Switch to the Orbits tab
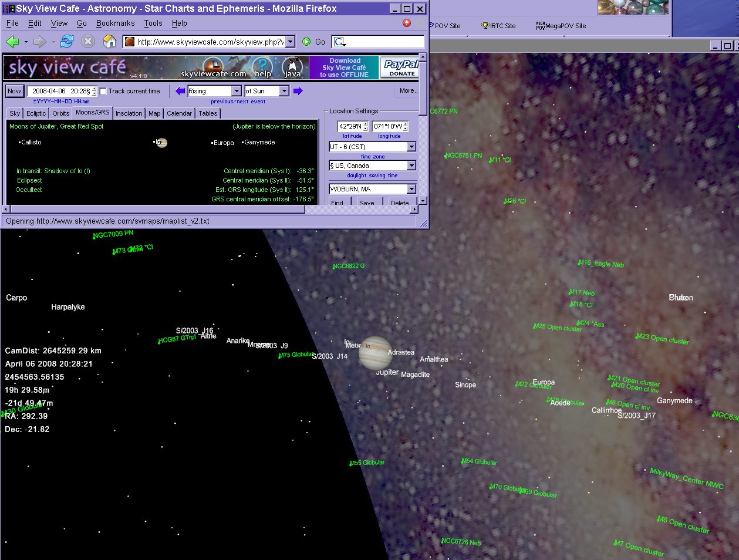 [x=60, y=113]
